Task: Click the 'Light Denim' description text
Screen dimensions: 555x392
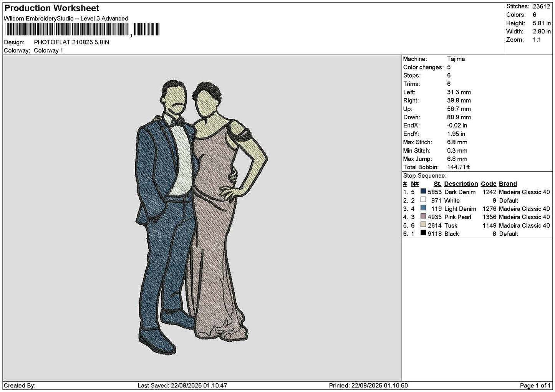Action: [x=460, y=209]
